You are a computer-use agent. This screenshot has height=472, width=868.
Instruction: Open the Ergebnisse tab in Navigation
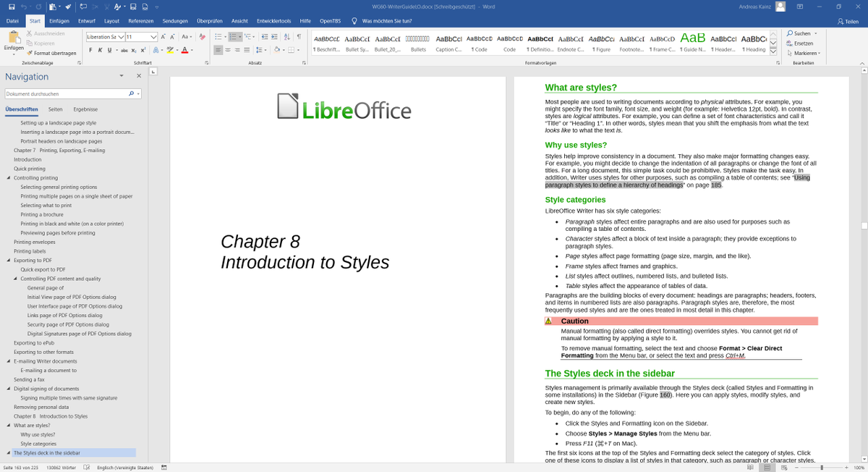coord(85,109)
